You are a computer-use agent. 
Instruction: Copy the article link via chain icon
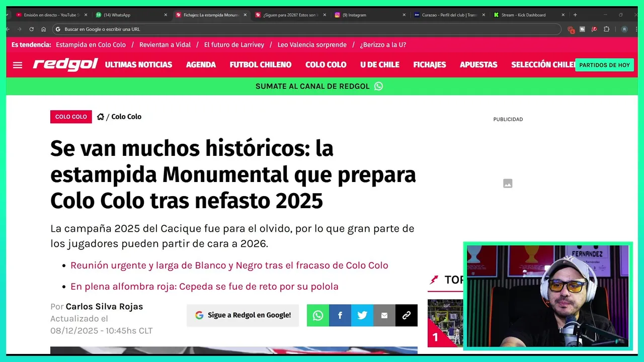407,315
